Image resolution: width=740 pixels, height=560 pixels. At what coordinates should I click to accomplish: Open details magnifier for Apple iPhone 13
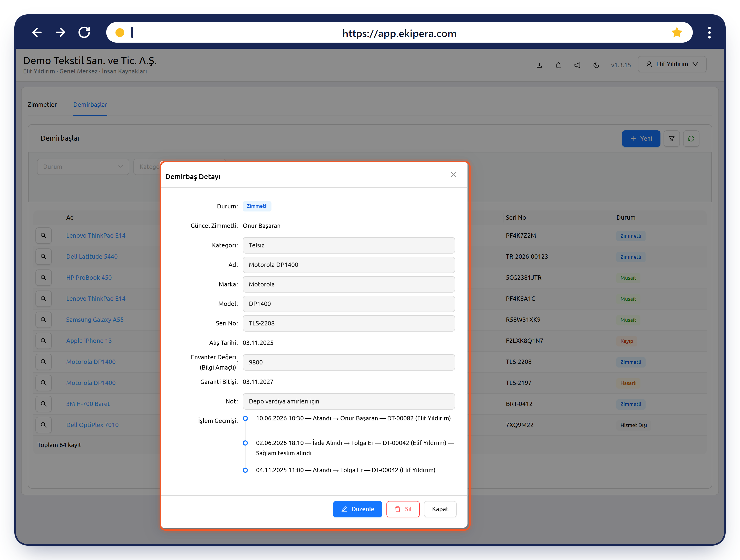click(x=43, y=341)
